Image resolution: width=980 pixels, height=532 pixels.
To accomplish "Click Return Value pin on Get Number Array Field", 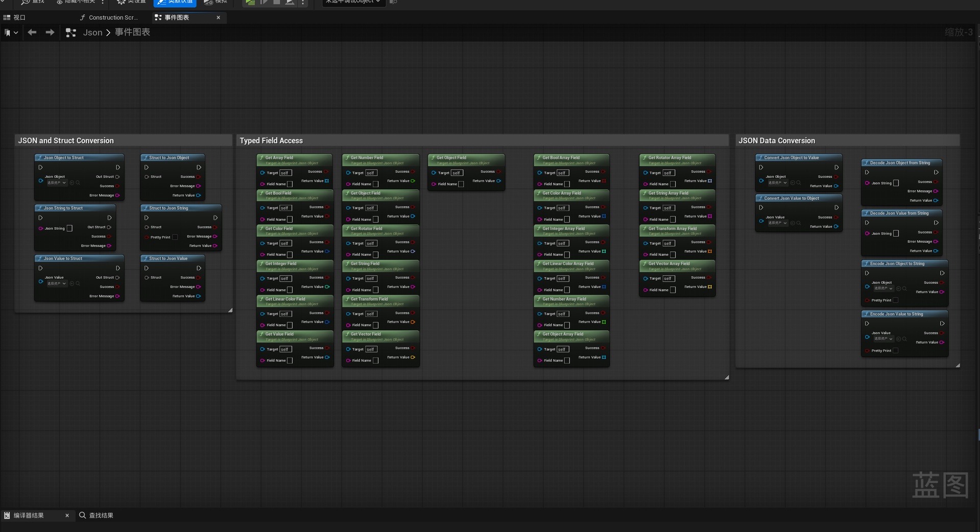I will [x=604, y=322].
